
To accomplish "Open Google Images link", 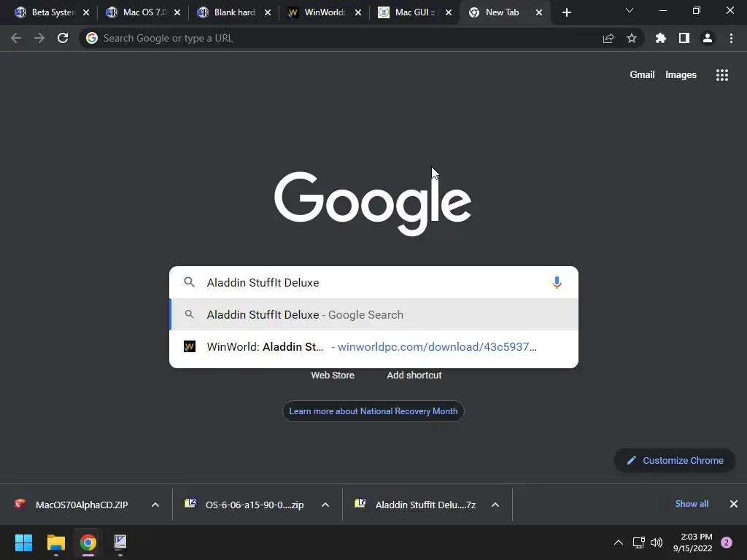I will point(681,75).
